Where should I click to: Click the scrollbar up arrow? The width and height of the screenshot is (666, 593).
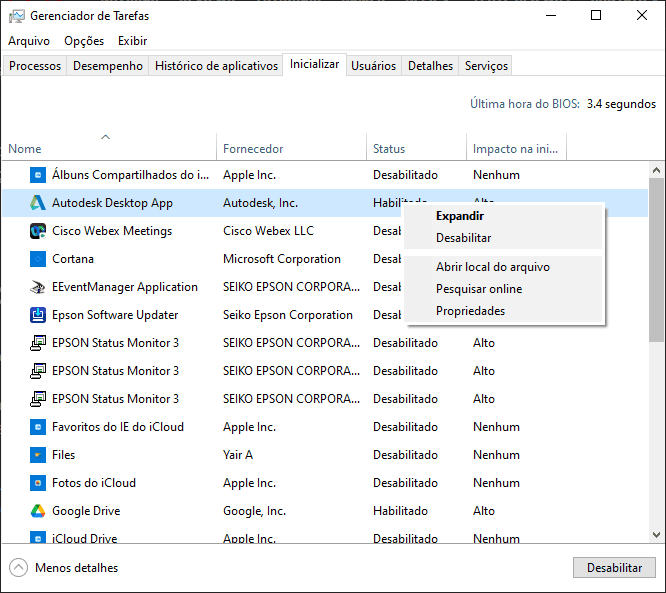pyautogui.click(x=656, y=170)
